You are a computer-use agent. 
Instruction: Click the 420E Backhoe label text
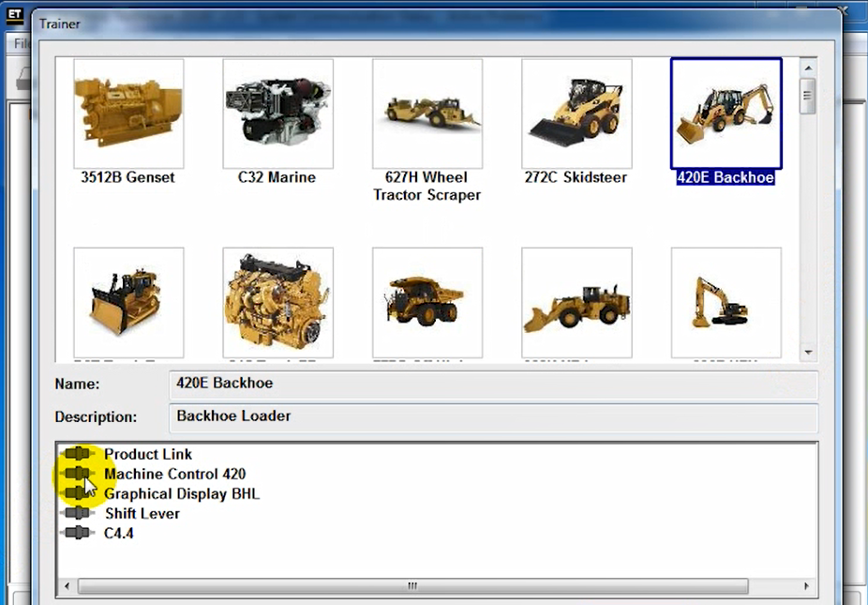pyautogui.click(x=726, y=177)
